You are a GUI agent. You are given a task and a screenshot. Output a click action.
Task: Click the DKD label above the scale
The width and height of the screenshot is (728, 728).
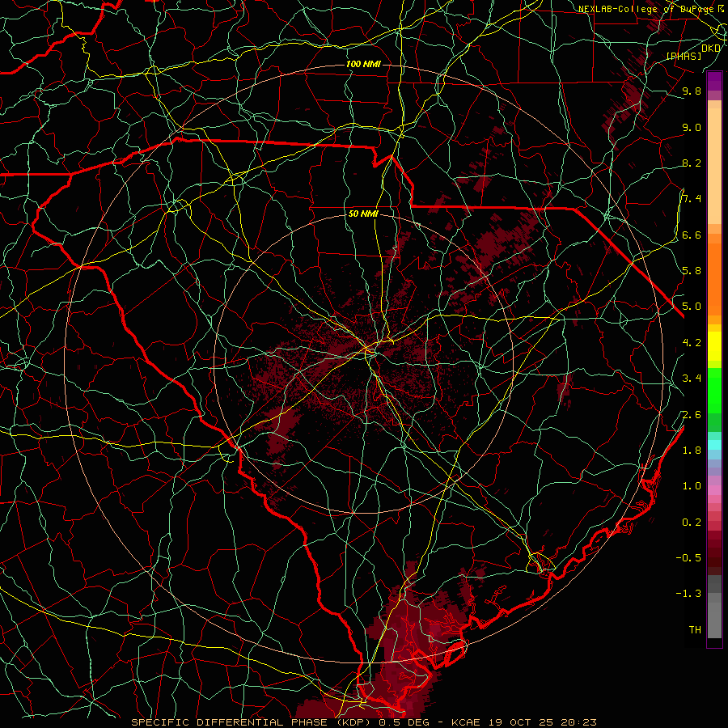[711, 49]
